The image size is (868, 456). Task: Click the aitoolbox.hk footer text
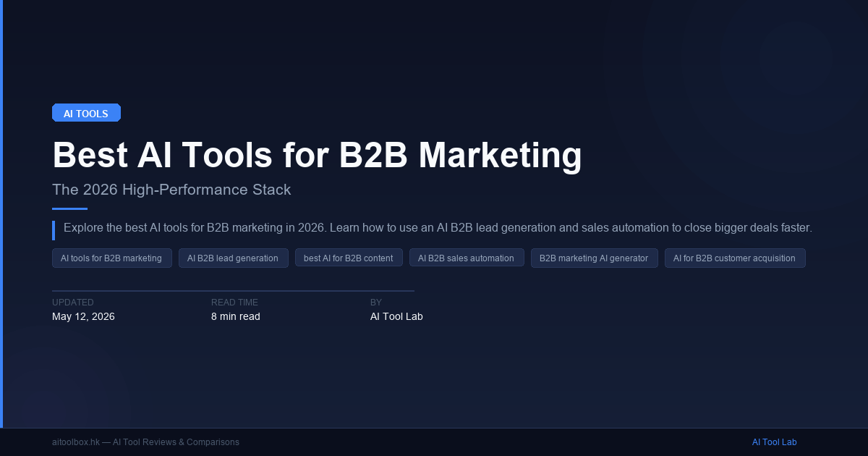click(x=145, y=442)
